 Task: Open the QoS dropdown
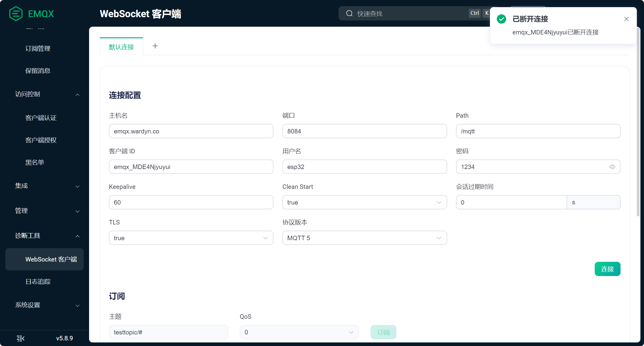tap(299, 332)
